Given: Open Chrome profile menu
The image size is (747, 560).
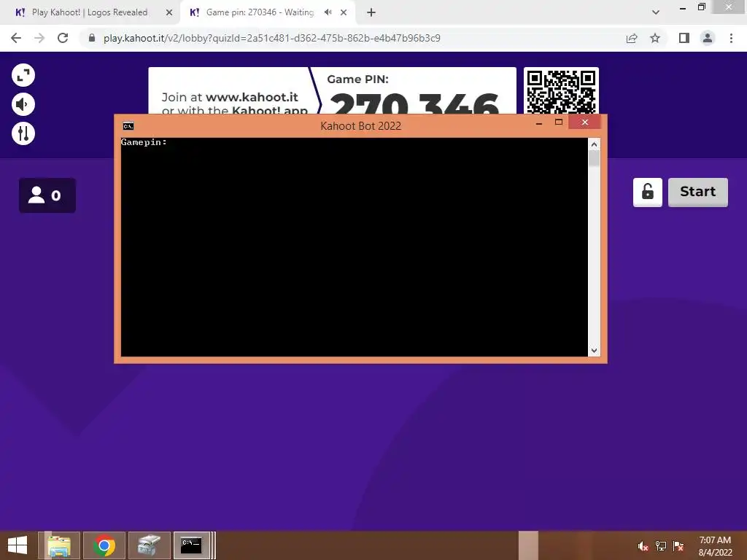Looking at the screenshot, I should point(708,38).
